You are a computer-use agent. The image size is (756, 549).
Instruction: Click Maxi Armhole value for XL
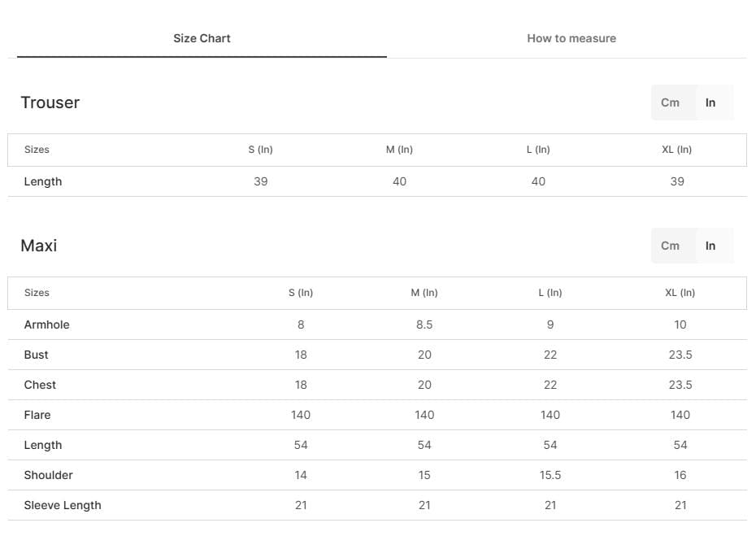click(680, 325)
